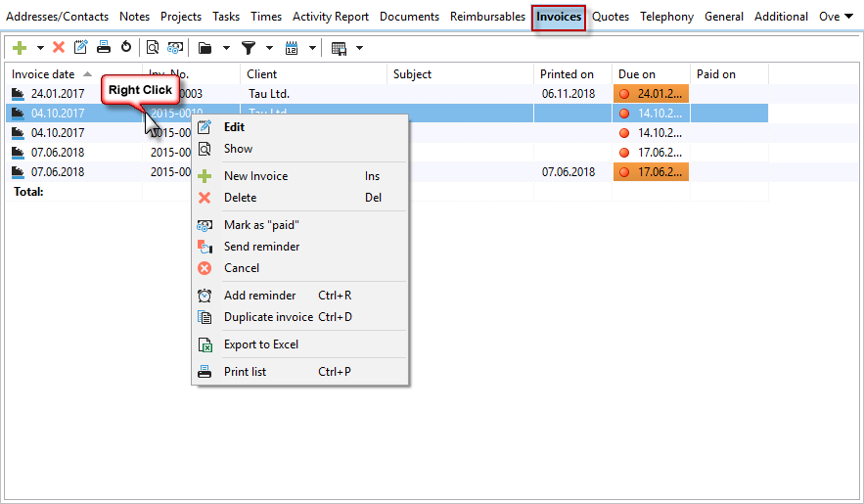Click the refresh arrow toolbar icon
This screenshot has height=504, width=864.
pos(126,47)
